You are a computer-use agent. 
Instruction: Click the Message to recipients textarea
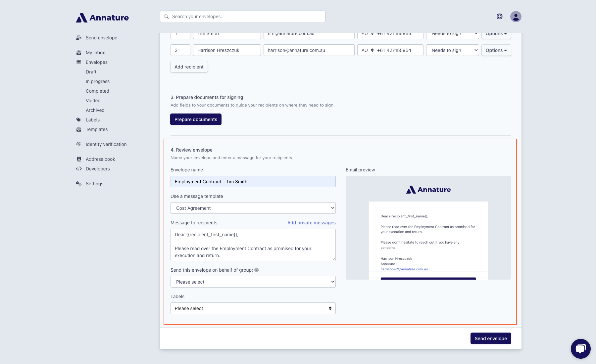point(253,245)
